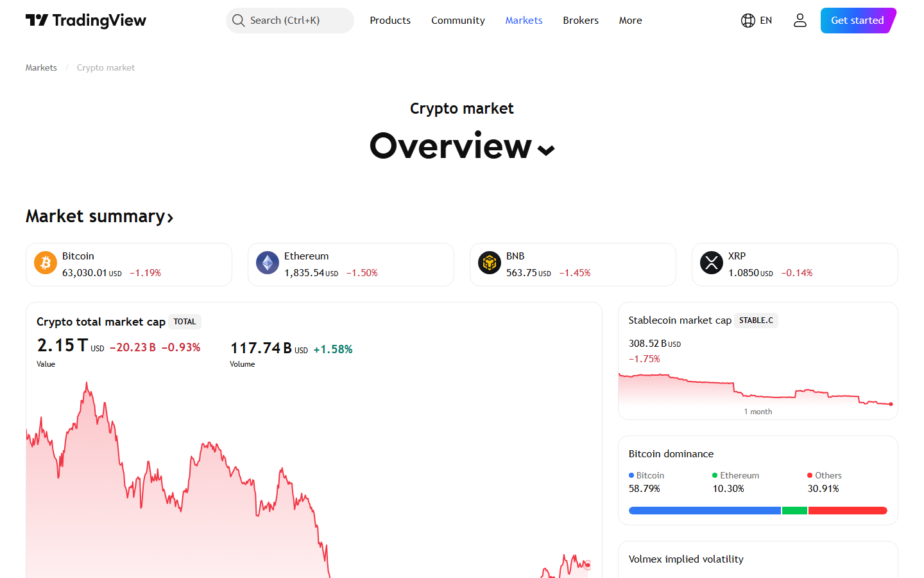The height and width of the screenshot is (578, 924).
Task: Open the Bitcoin price card
Action: [129, 265]
